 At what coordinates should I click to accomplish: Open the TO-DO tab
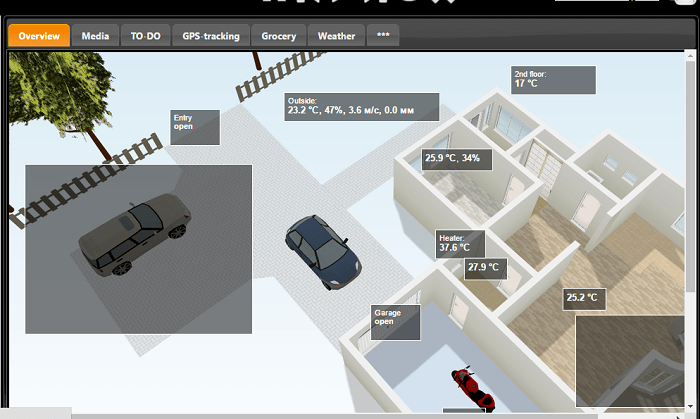point(146,36)
